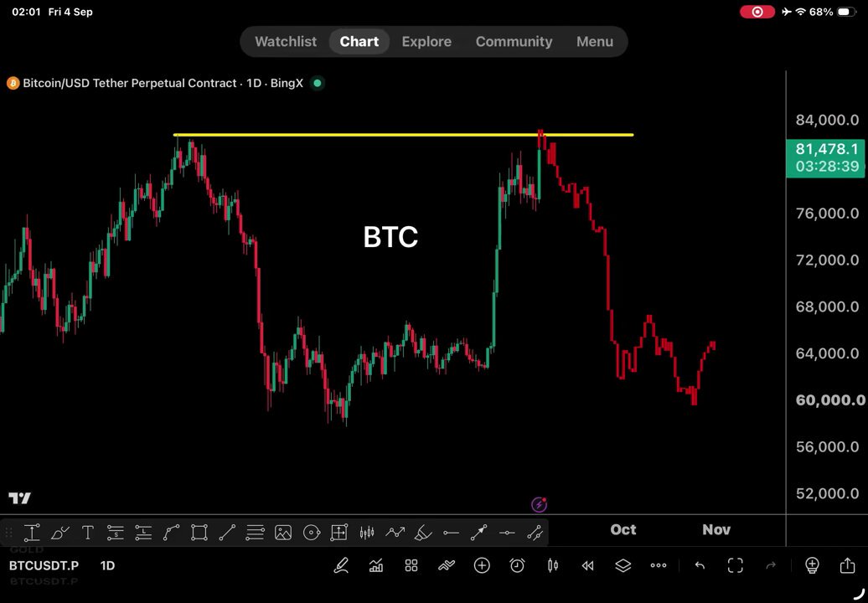Image resolution: width=868 pixels, height=603 pixels.
Task: Select the brush drawing tool
Action: coord(59,533)
